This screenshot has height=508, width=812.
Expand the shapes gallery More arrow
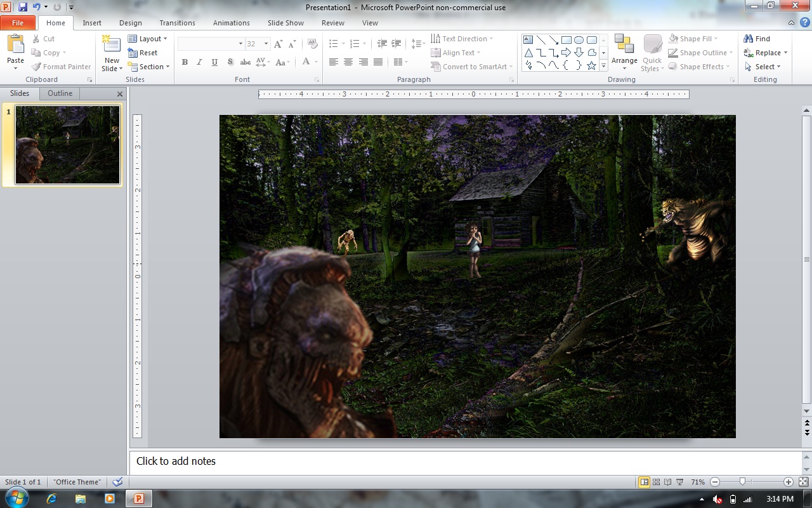click(604, 65)
